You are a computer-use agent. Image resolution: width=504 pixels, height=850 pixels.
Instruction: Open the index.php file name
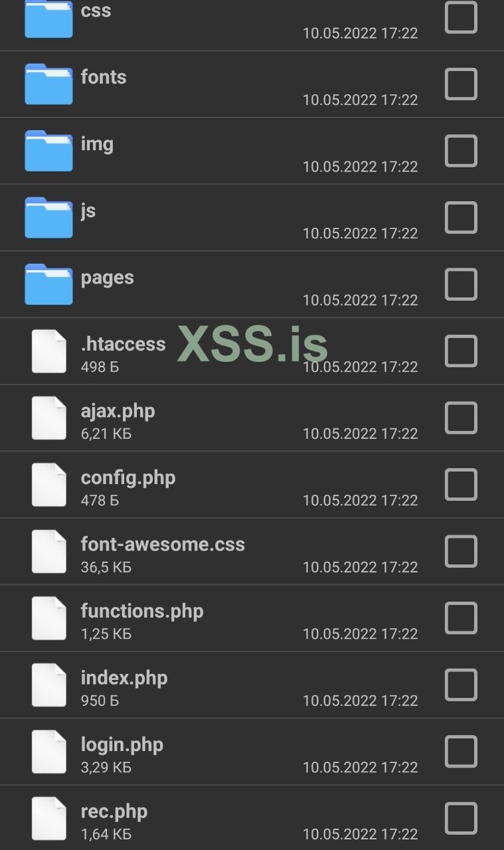[x=124, y=678]
